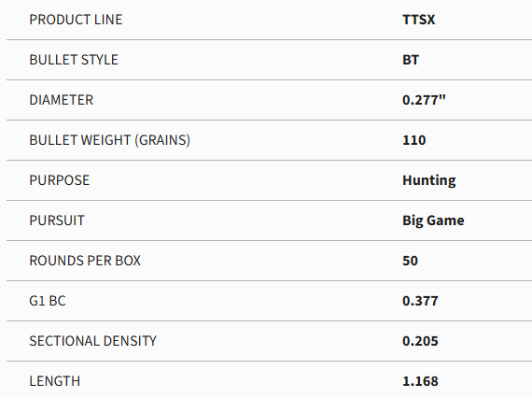Click the G1 BC label
The height and width of the screenshot is (398, 532).
tap(48, 301)
